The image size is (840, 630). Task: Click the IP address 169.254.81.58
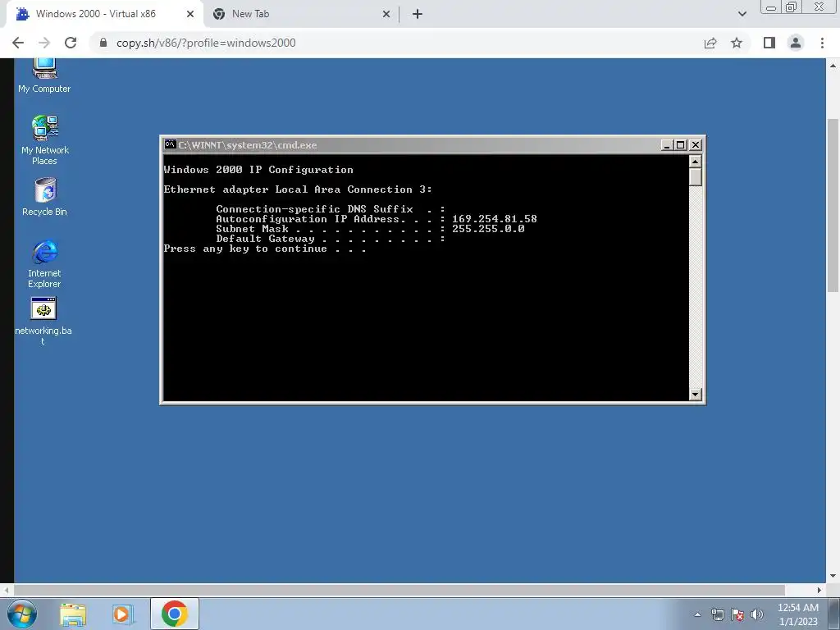494,218
